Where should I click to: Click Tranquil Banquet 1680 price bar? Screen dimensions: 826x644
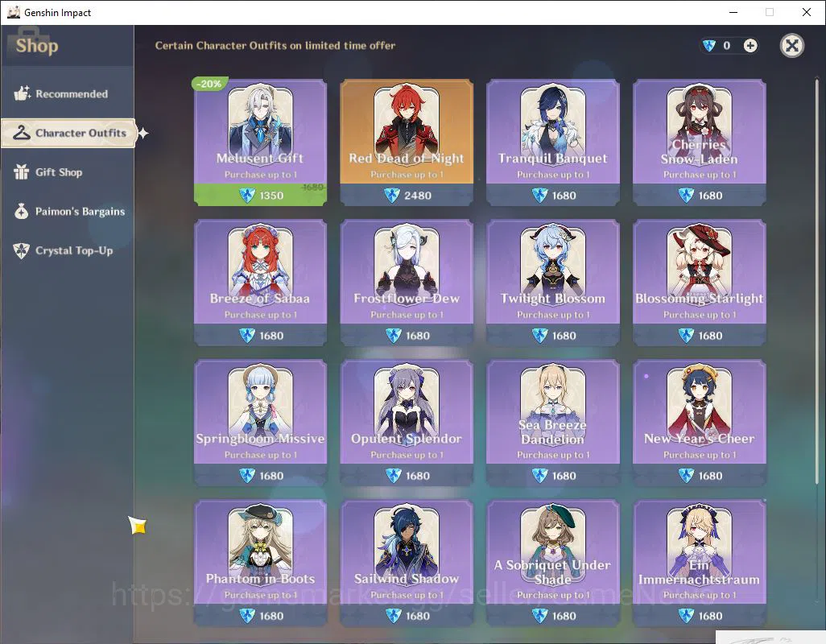point(552,195)
